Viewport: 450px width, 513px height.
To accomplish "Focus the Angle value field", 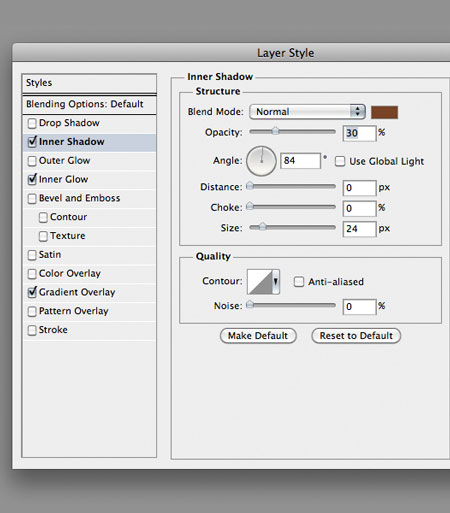I will [300, 161].
